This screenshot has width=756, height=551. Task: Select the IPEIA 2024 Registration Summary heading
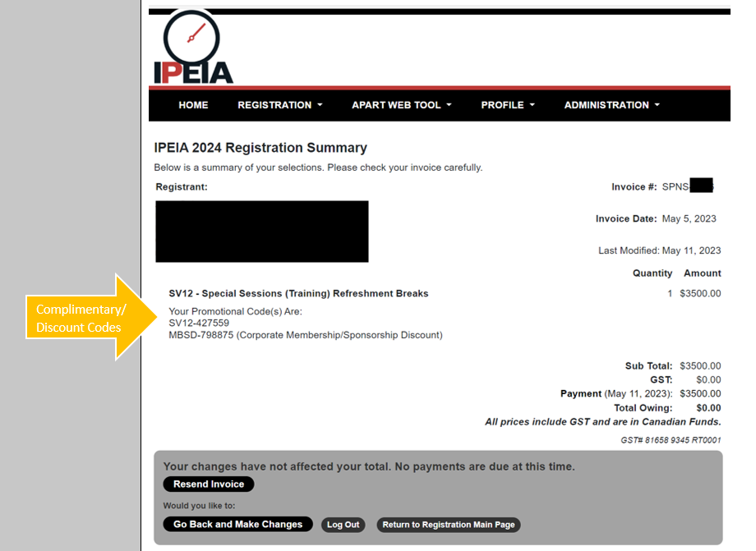260,148
